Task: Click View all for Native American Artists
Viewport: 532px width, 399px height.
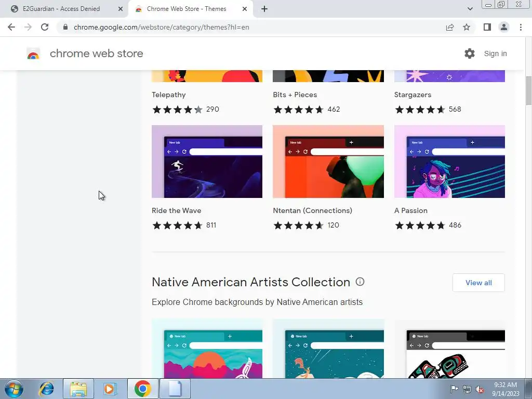Action: pyautogui.click(x=478, y=283)
